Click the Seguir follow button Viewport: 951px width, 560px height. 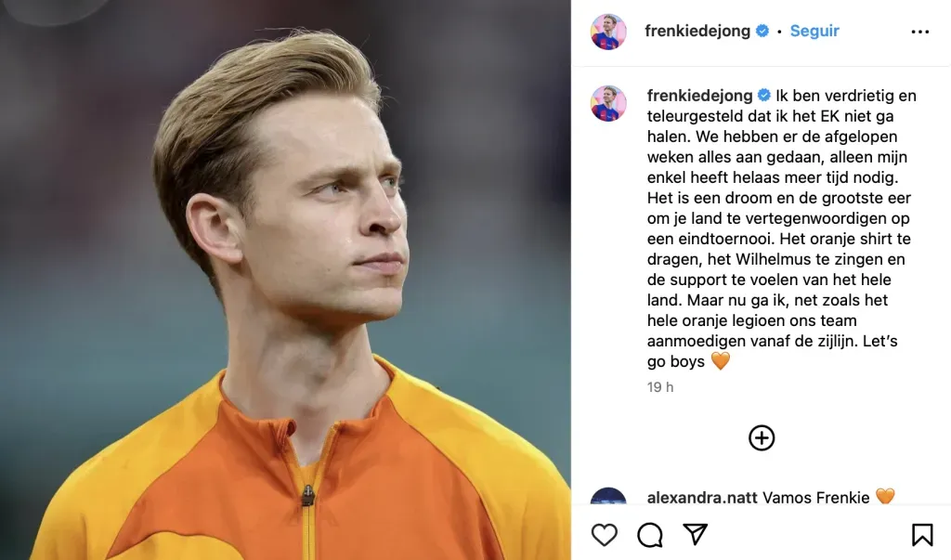(814, 31)
